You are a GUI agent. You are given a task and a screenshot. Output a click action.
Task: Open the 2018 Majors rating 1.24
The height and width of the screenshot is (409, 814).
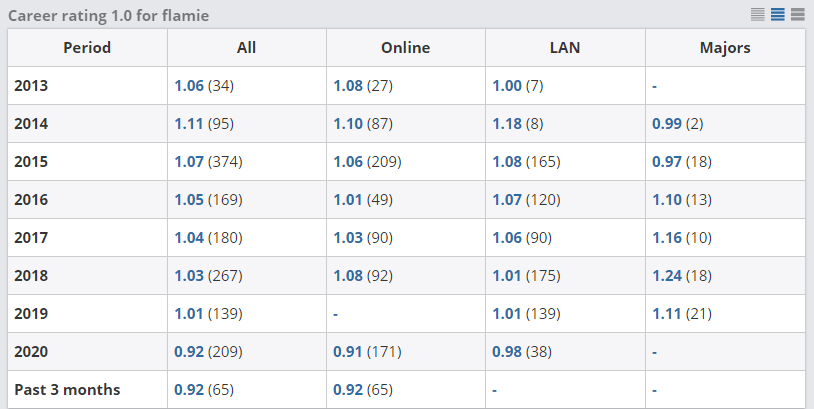tap(667, 276)
